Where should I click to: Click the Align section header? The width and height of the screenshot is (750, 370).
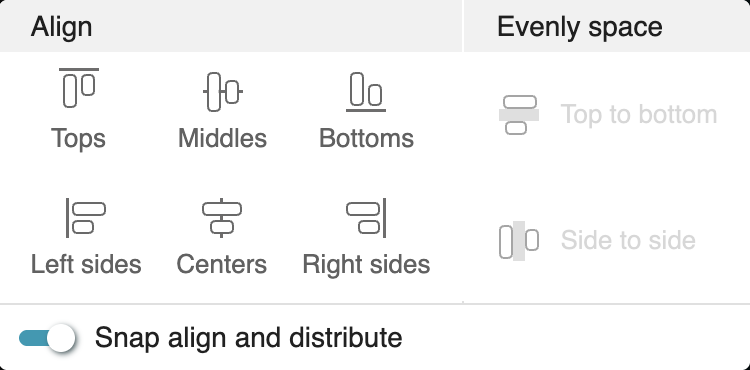point(61,27)
